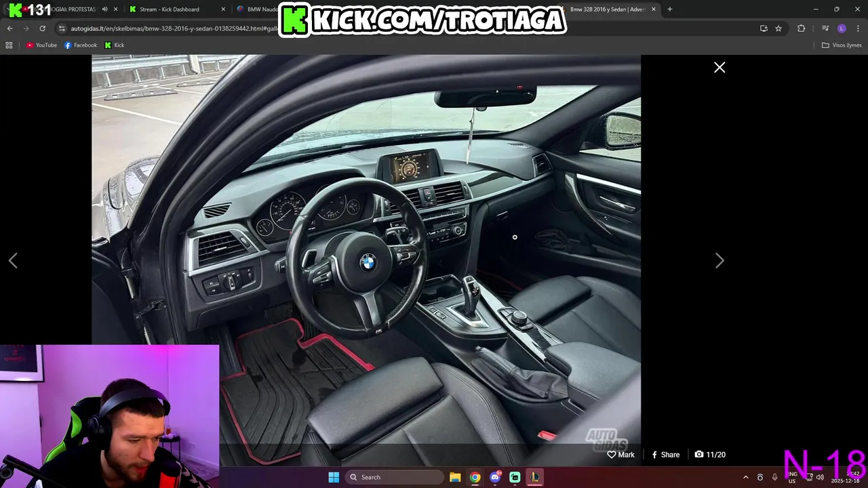
Task: Open Chrome media controls
Action: pos(825,28)
